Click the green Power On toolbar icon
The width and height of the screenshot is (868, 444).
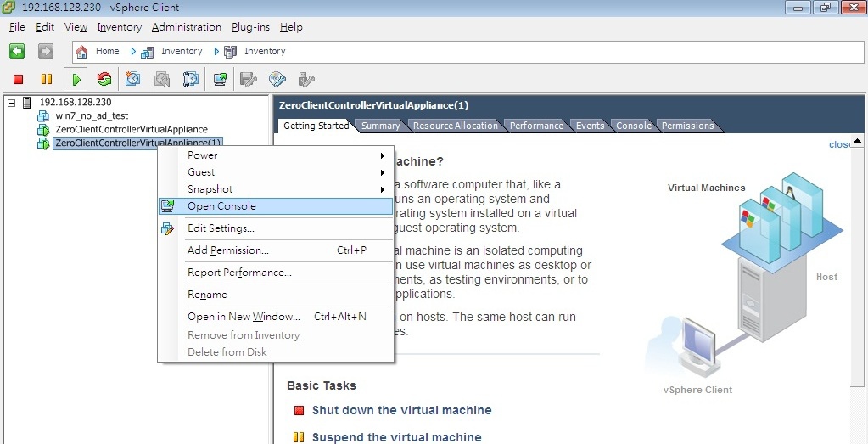(x=76, y=79)
